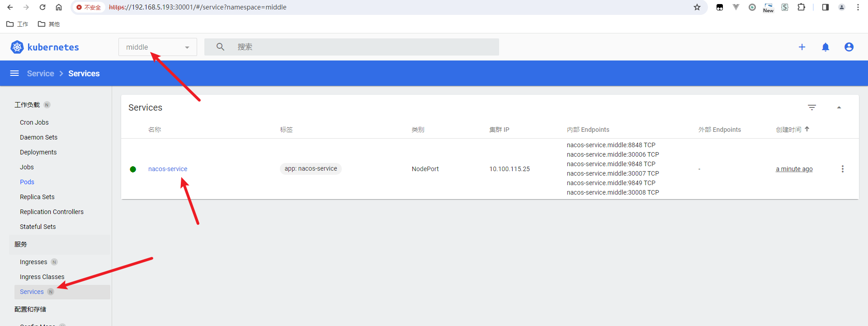868x326 pixels.
Task: Click the Service breadcrumb
Action: 40,74
